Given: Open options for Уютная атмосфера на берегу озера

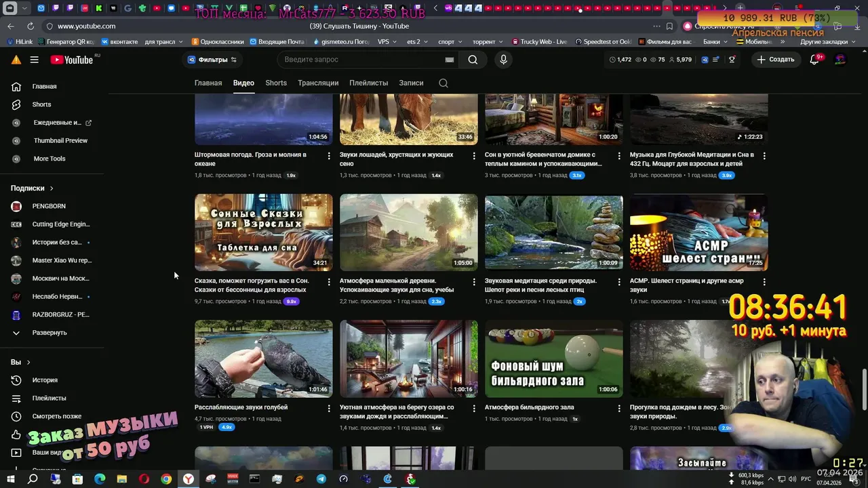Looking at the screenshot, I should (x=474, y=409).
